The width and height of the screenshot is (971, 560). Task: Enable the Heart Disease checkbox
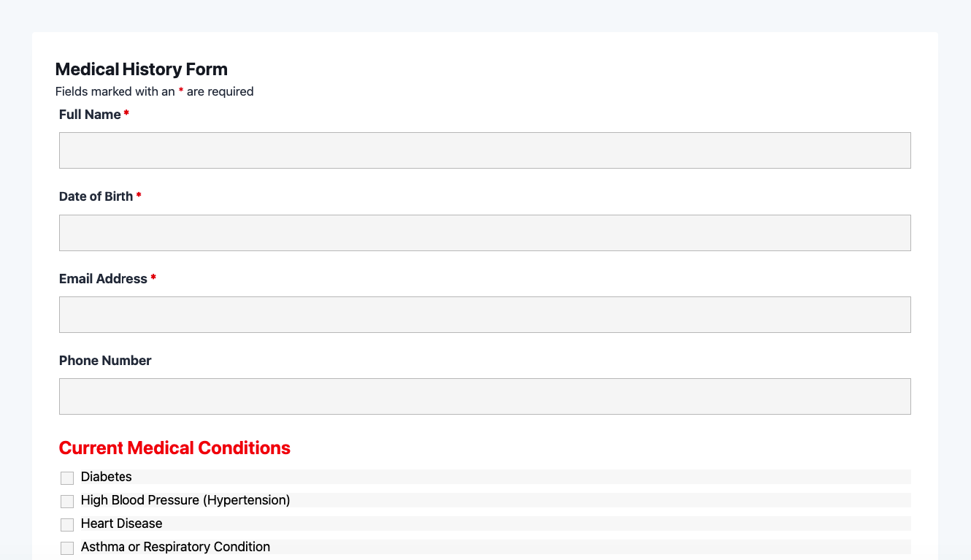click(x=67, y=525)
